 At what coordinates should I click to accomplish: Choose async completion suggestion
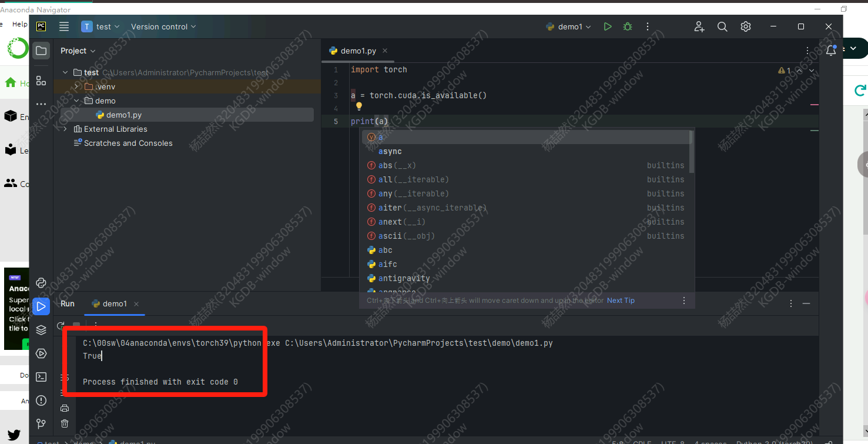(527, 151)
